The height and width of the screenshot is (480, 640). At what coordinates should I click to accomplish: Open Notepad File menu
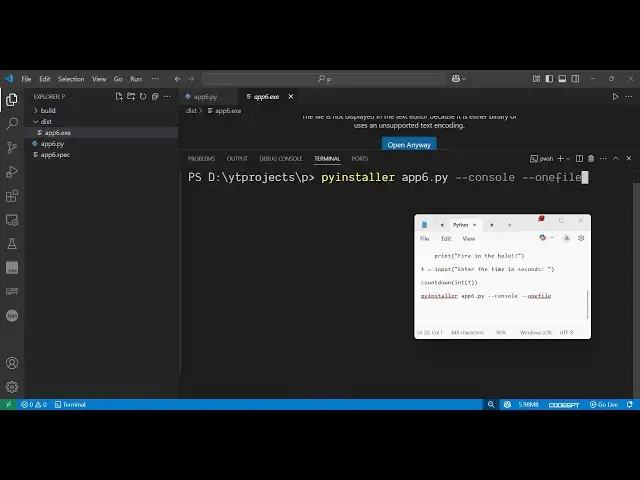tap(424, 238)
